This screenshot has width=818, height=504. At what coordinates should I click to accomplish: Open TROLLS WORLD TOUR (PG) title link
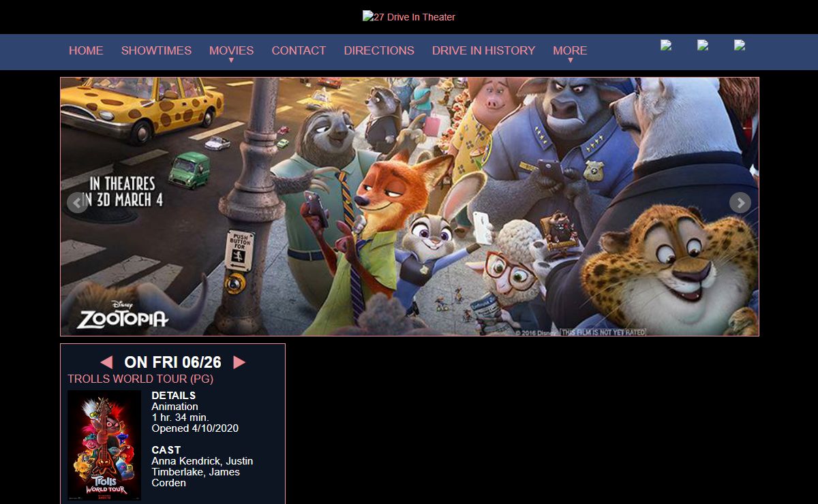pos(140,379)
